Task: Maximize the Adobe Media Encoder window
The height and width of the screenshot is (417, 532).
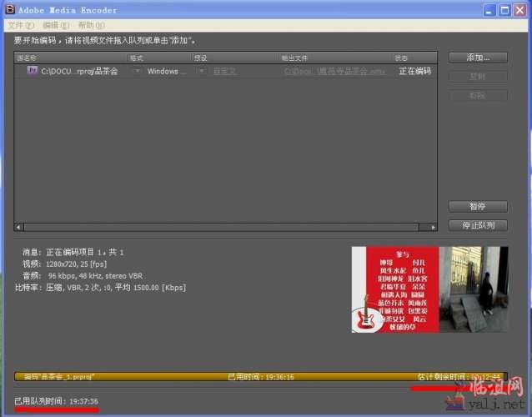Action: [x=503, y=10]
